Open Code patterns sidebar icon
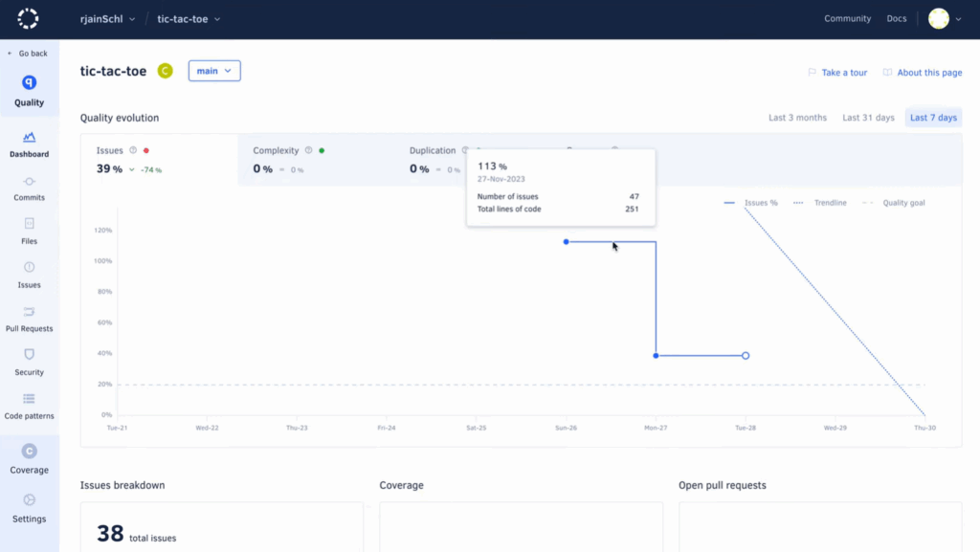 (29, 399)
